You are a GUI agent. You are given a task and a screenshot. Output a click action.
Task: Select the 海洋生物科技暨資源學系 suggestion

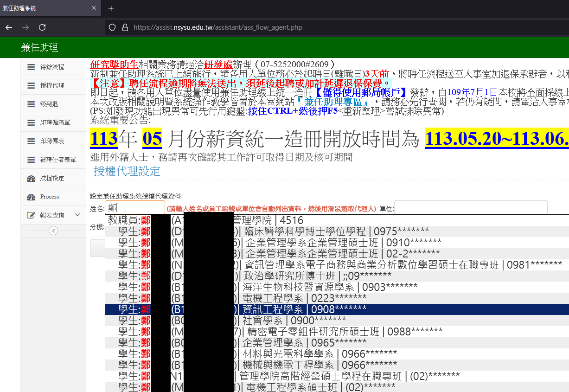coord(337,287)
